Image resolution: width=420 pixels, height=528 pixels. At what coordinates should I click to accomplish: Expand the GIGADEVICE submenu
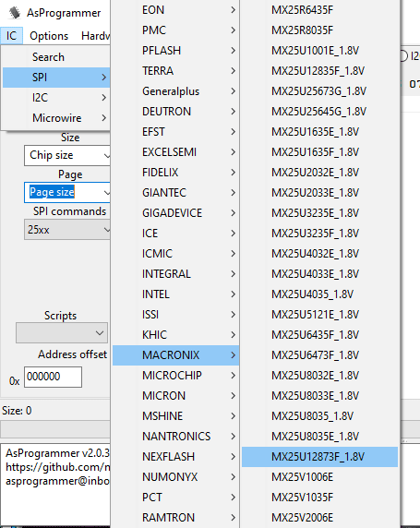[x=175, y=213]
